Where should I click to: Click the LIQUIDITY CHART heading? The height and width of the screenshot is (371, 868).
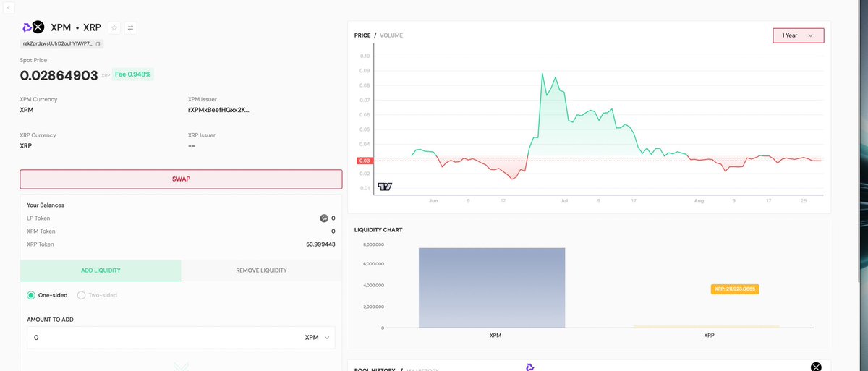(x=378, y=230)
